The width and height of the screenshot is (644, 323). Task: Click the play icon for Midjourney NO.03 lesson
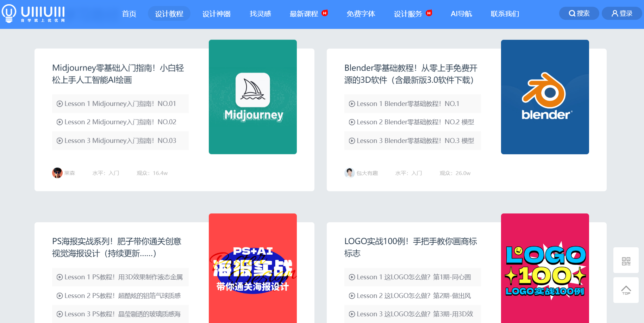point(60,141)
